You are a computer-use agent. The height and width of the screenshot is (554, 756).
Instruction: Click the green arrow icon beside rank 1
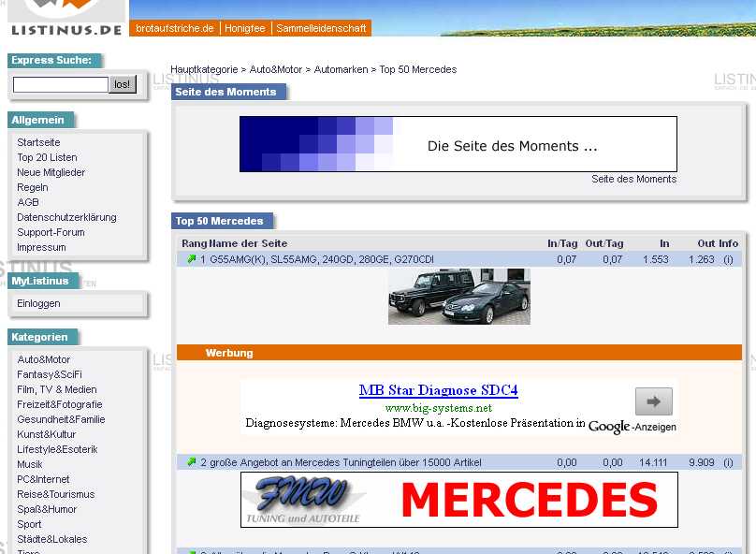(x=192, y=259)
